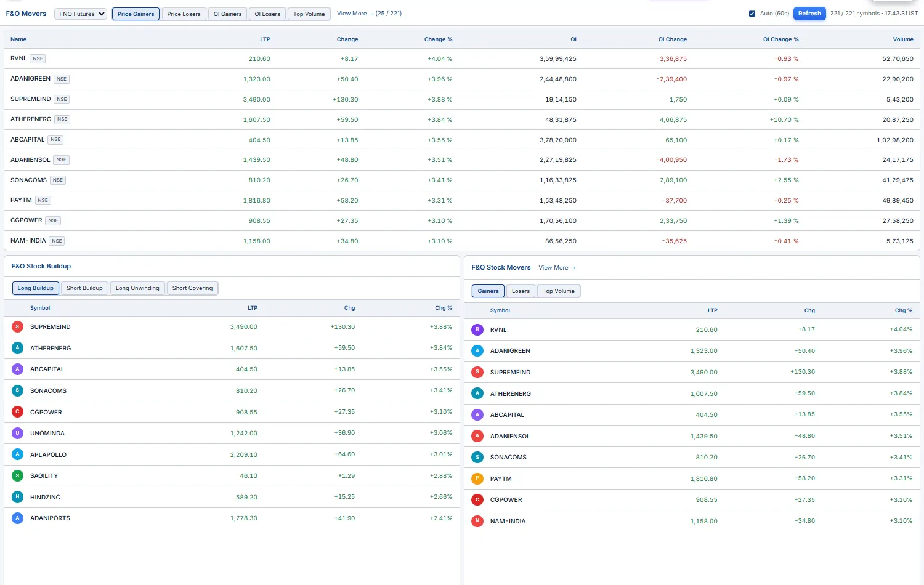Click HINDZINC symbol in Stock Buildup list
The height and width of the screenshot is (585, 924).
[x=45, y=498]
